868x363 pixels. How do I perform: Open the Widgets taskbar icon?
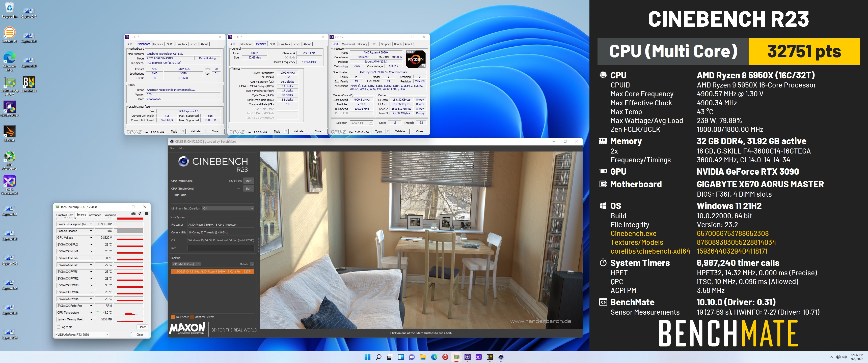(x=401, y=357)
